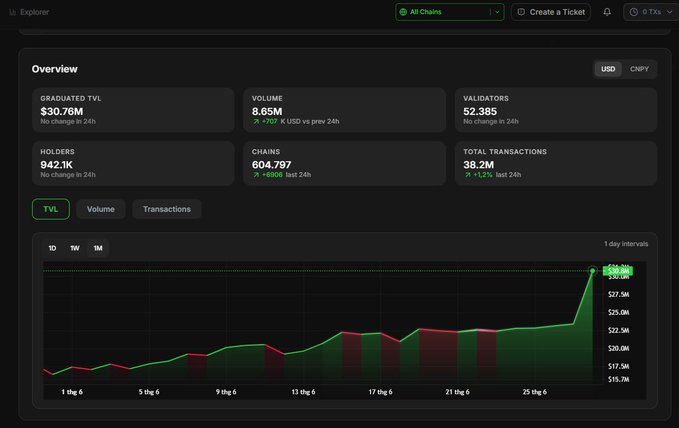The height and width of the screenshot is (428, 679).
Task: Click the up-arrow icon beside +6906
Action: 256,175
